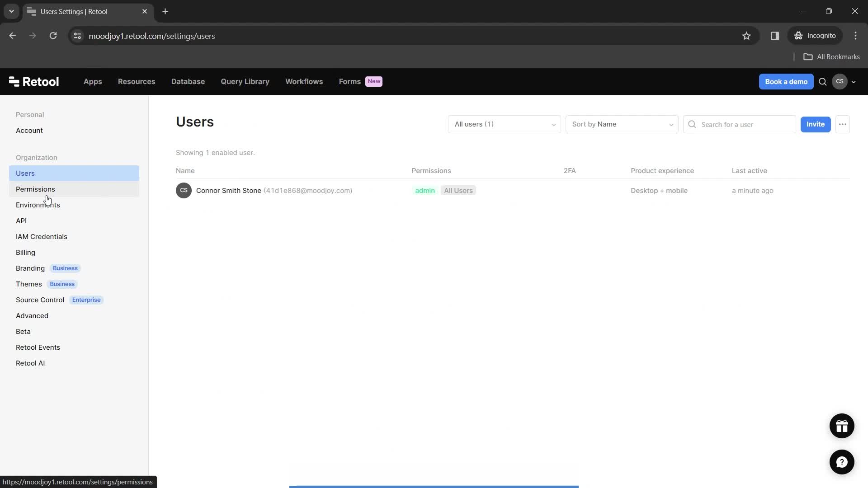Image resolution: width=868 pixels, height=488 pixels.
Task: Click the gift/rewards icon bottom right
Action: (x=842, y=426)
